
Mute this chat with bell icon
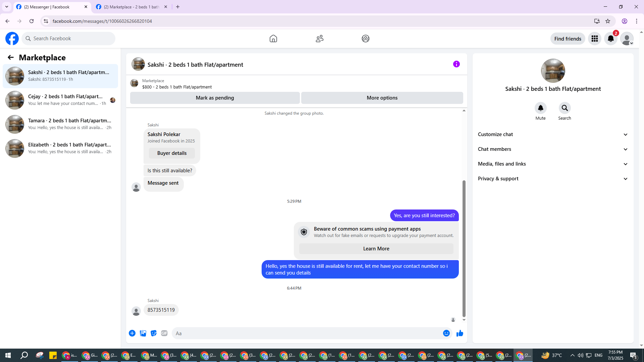pyautogui.click(x=540, y=108)
